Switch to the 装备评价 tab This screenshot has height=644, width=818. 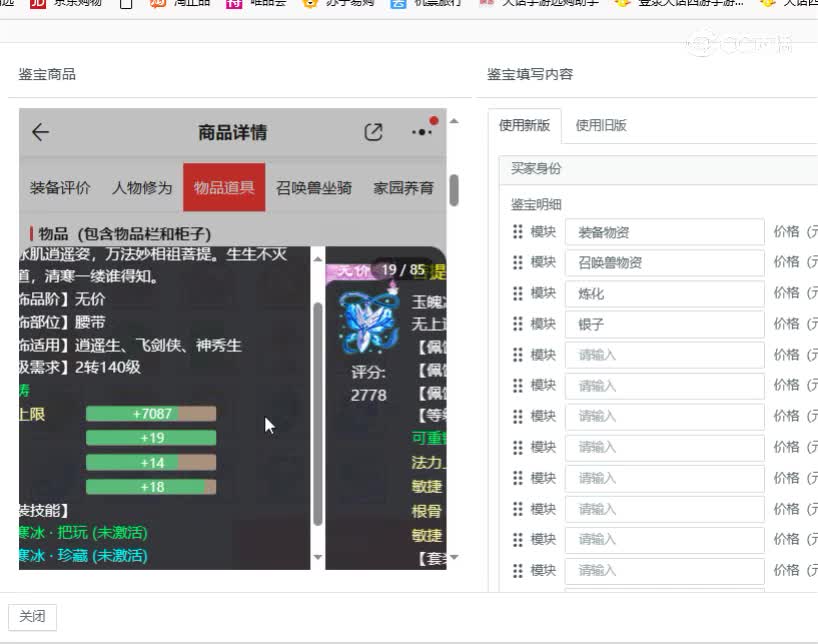point(60,187)
